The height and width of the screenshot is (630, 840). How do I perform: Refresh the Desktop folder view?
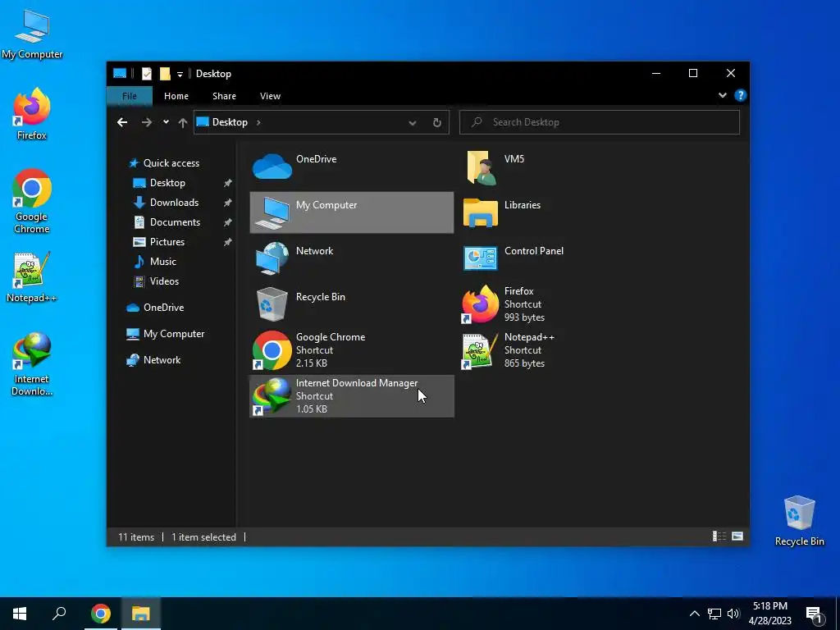coord(437,122)
